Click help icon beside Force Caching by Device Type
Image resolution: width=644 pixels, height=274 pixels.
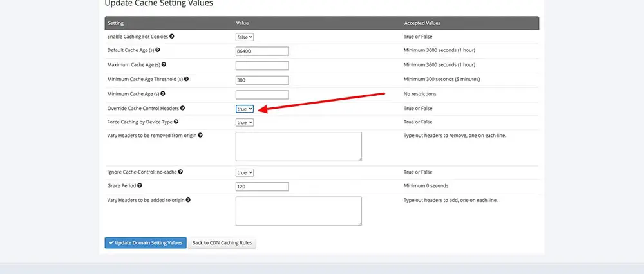point(176,122)
